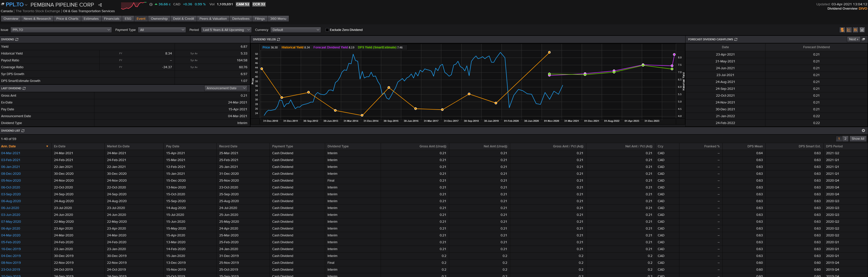
Task: Open the 04-Mar-2021 announcement date link
Action: 11,153
